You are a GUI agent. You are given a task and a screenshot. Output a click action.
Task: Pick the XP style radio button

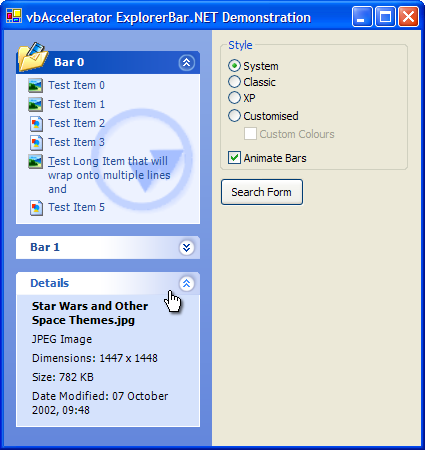[x=234, y=98]
